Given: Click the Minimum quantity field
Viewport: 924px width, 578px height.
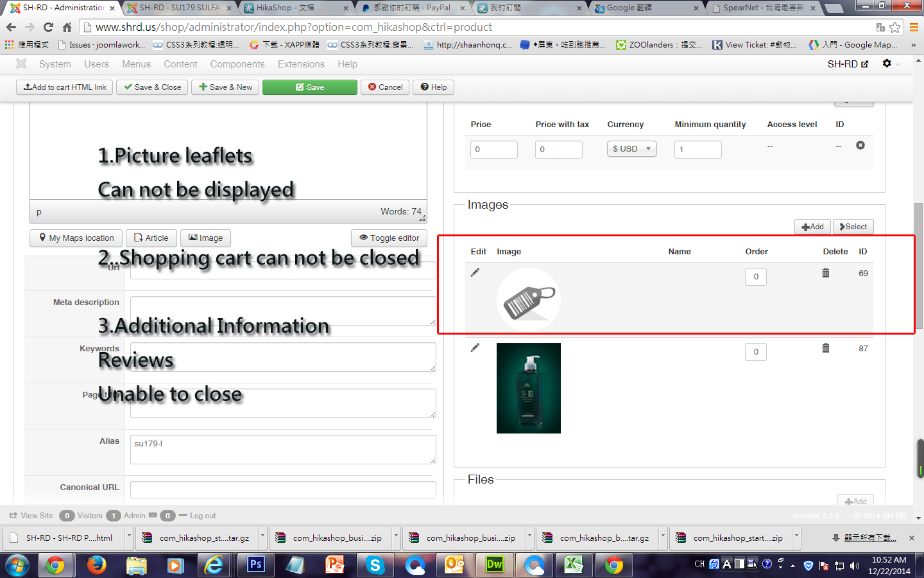Looking at the screenshot, I should 698,150.
